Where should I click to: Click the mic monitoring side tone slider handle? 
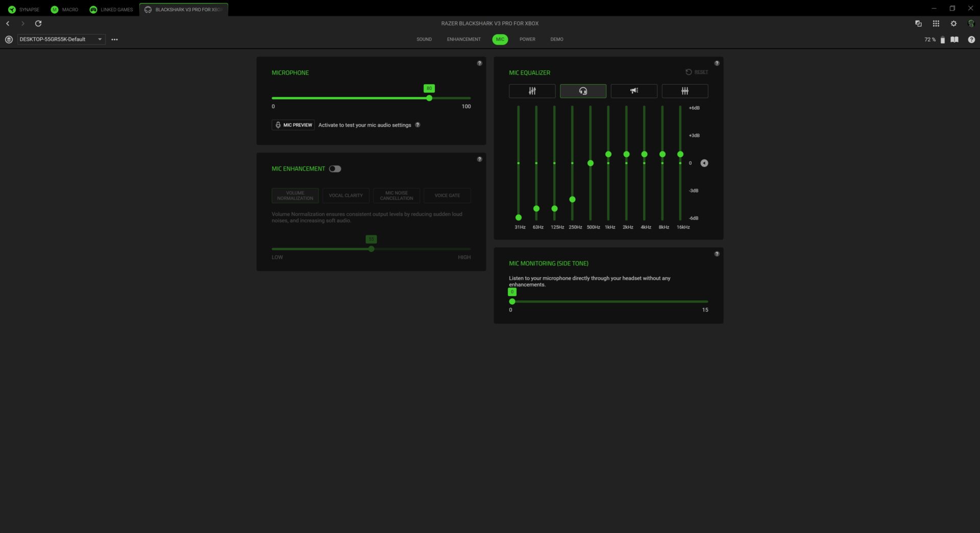pyautogui.click(x=512, y=302)
